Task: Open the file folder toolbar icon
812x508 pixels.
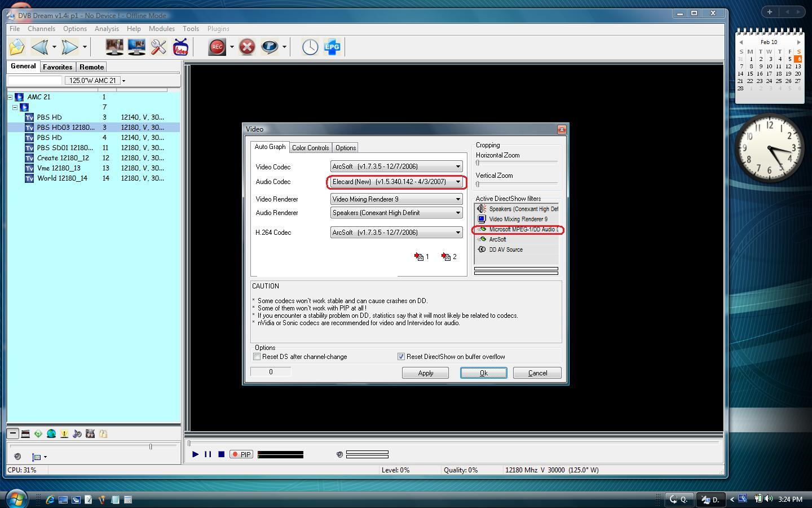Action: coord(17,47)
